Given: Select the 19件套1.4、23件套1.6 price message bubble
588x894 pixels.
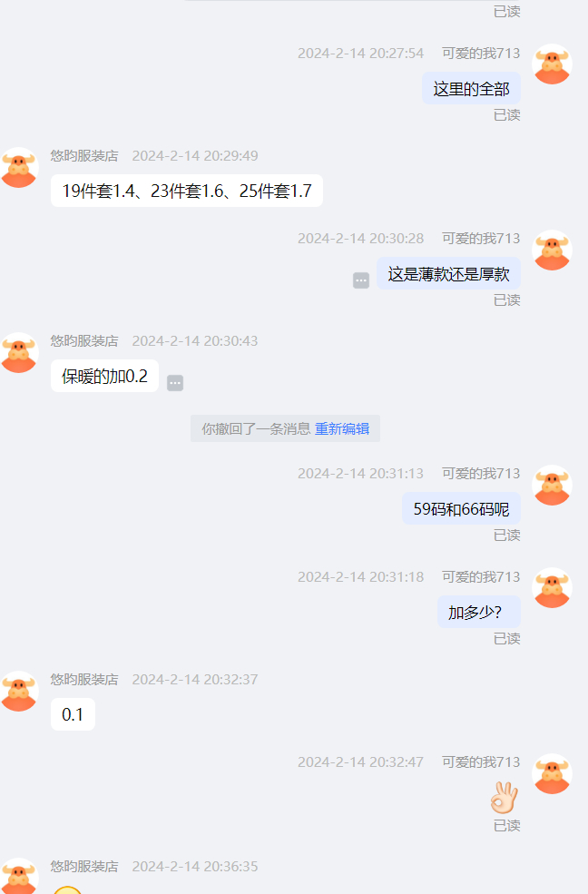Looking at the screenshot, I should [x=187, y=191].
